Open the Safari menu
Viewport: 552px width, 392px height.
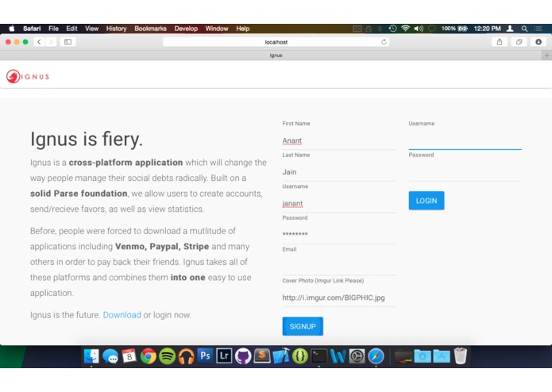coord(32,29)
